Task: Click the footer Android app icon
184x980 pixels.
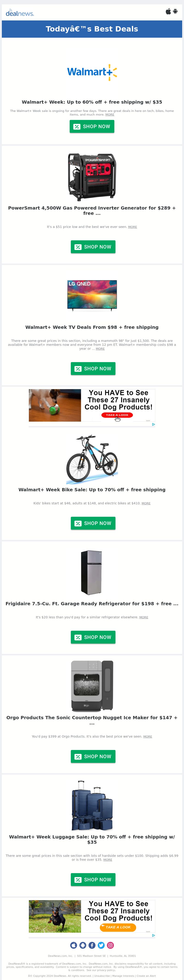Action: [x=83, y=945]
